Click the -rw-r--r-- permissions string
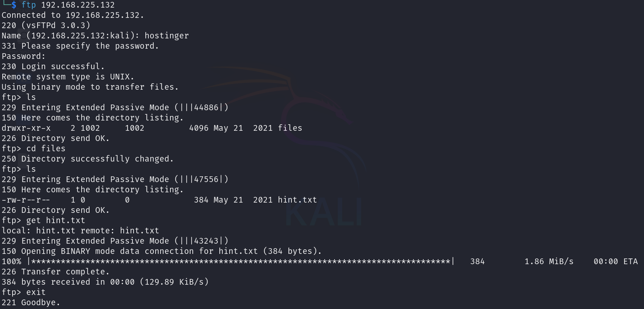 pyautogui.click(x=26, y=200)
